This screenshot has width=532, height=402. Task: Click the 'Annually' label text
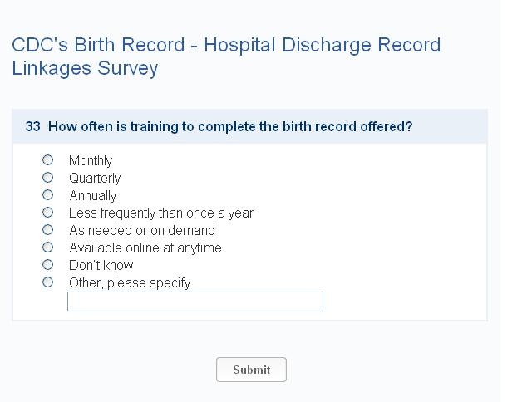pyautogui.click(x=93, y=196)
